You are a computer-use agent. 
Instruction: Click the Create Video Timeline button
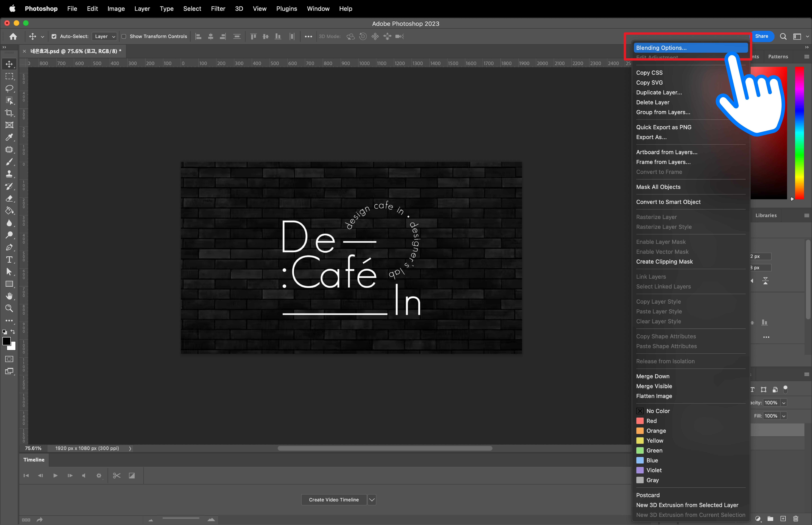[x=334, y=500]
